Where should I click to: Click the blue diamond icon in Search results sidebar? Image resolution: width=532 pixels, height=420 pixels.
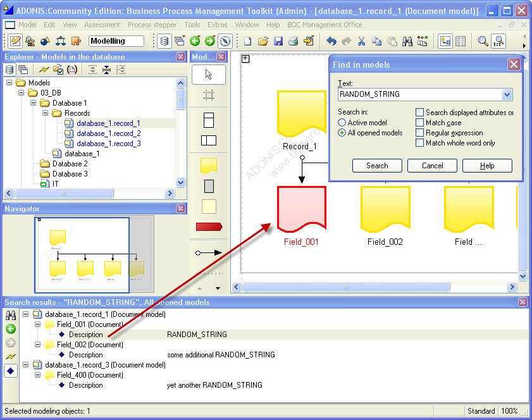[11, 371]
